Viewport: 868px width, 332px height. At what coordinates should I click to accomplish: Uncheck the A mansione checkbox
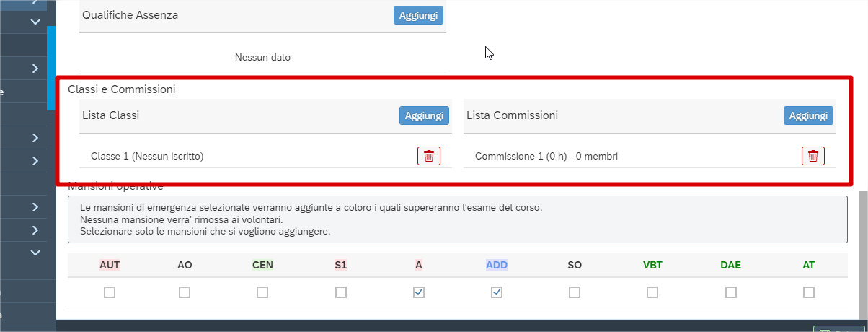(x=419, y=292)
